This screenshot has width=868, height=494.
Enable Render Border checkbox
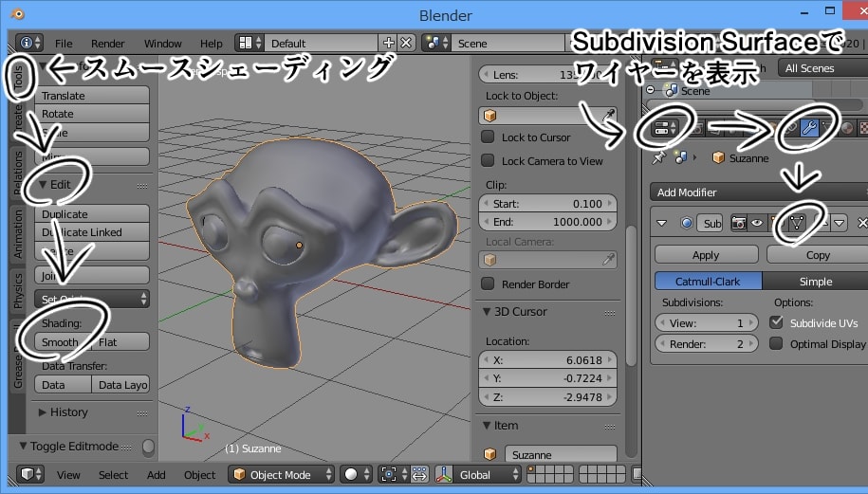coord(488,284)
